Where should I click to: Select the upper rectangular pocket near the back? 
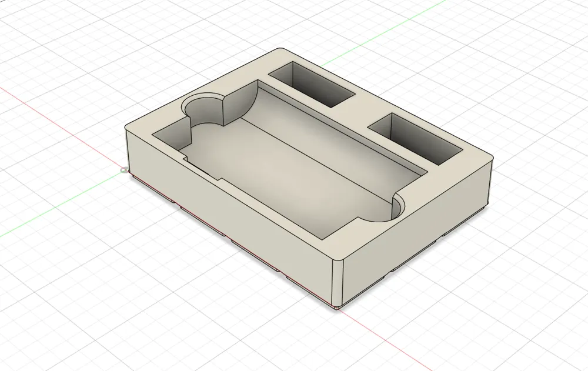tap(312, 85)
